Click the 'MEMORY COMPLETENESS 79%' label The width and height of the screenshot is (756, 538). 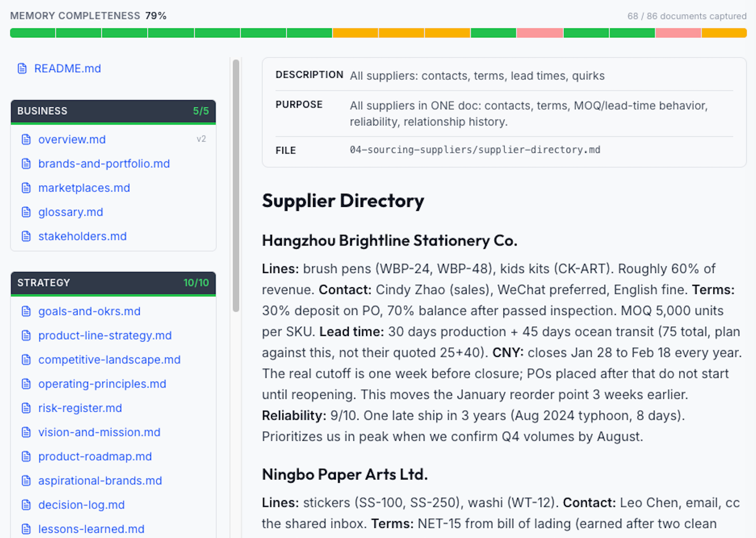coord(89,16)
